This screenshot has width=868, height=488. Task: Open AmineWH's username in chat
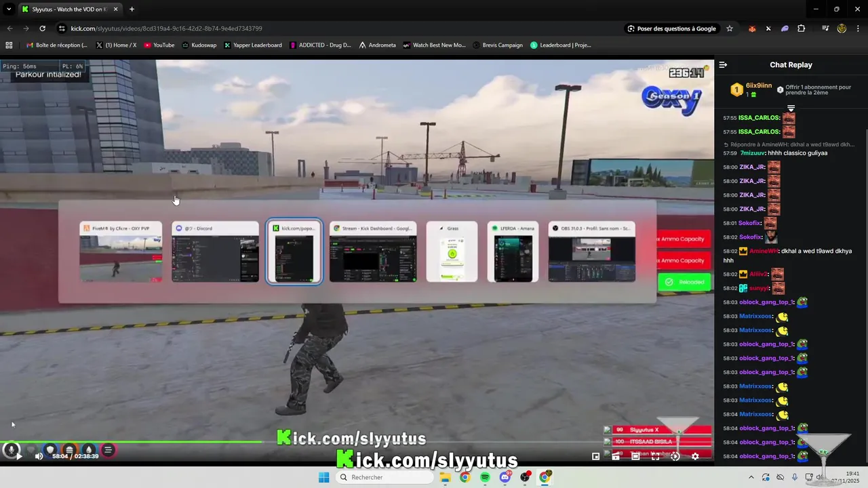762,251
